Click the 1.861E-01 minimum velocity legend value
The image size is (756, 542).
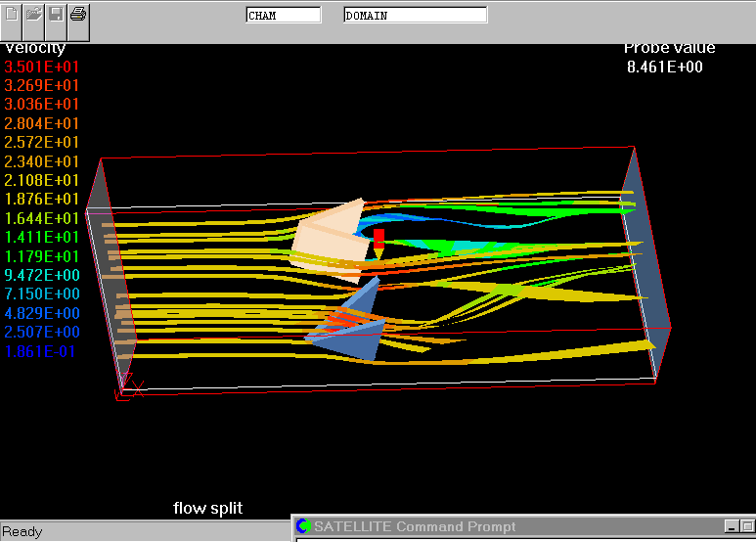[x=42, y=351]
